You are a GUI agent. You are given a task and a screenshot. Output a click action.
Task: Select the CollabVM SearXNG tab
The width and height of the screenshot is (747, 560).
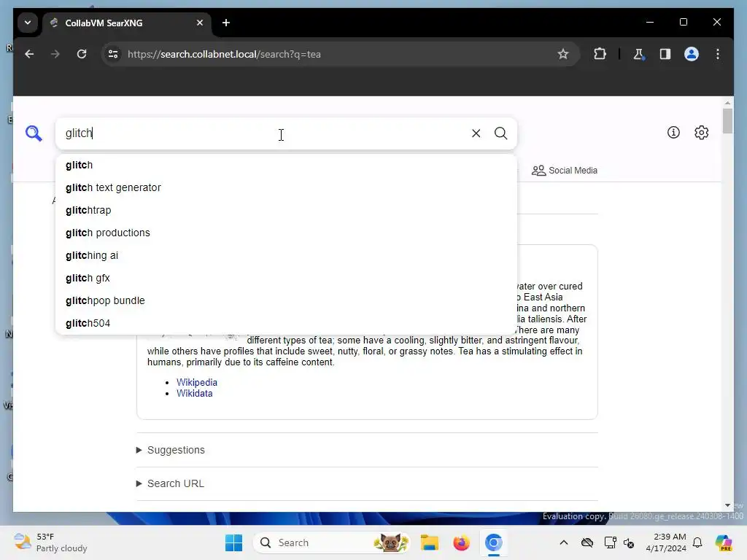pyautogui.click(x=127, y=23)
